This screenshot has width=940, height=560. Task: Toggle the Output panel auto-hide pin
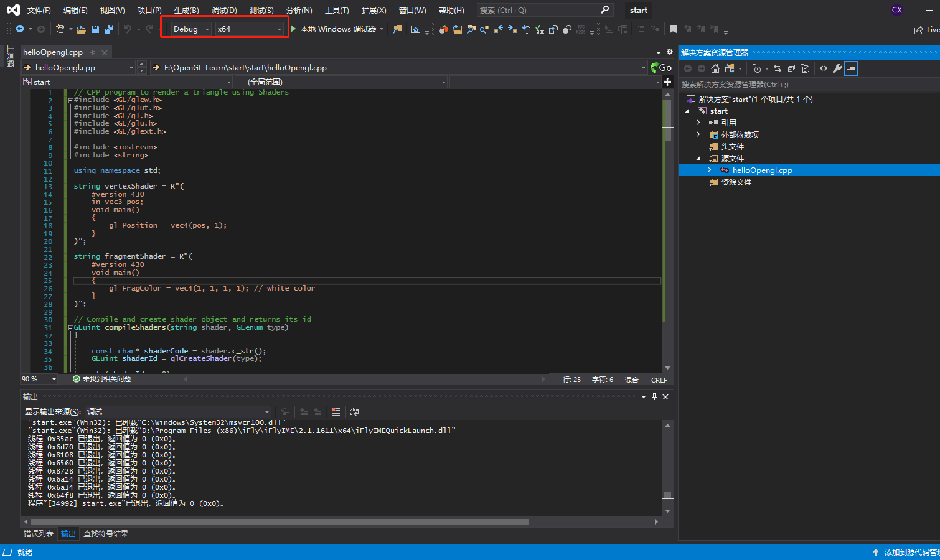tap(654, 396)
